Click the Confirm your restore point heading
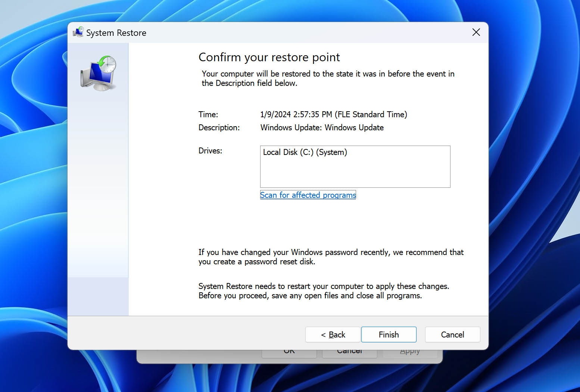Screen dimensions: 580x392 [269, 57]
